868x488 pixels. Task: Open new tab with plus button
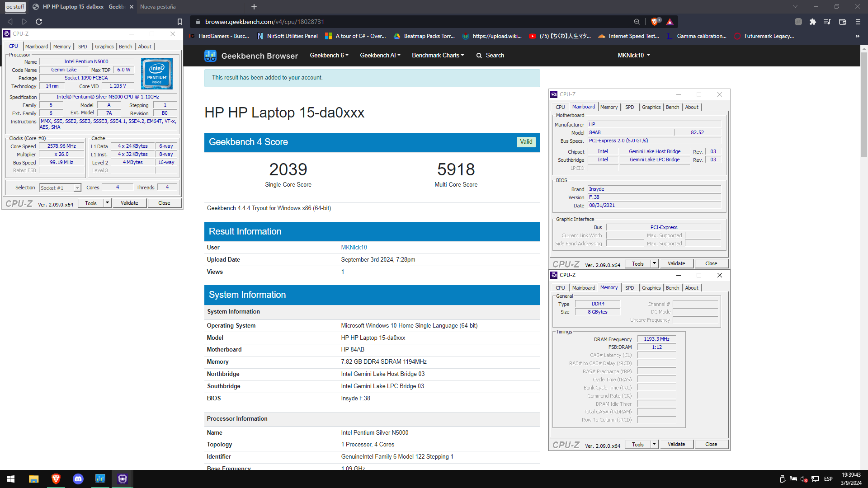(254, 7)
